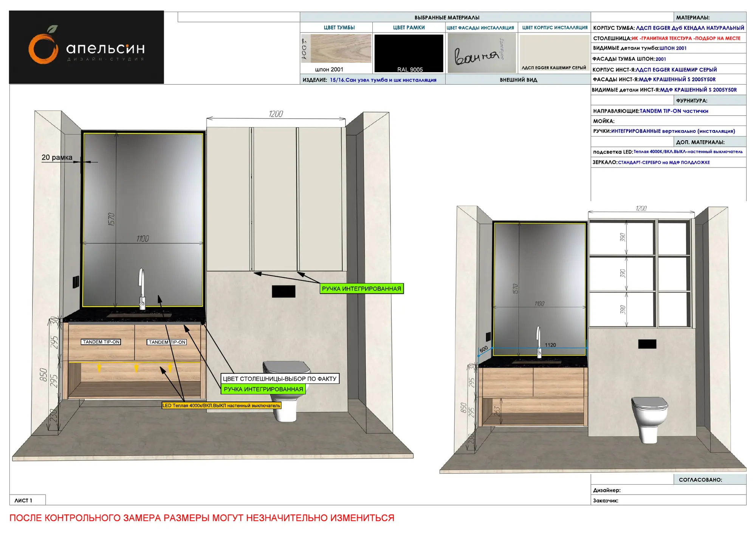The width and height of the screenshot is (756, 535).
Task: Click the 'ЦВЕТ РАМКИ' column header
Action: point(409,28)
